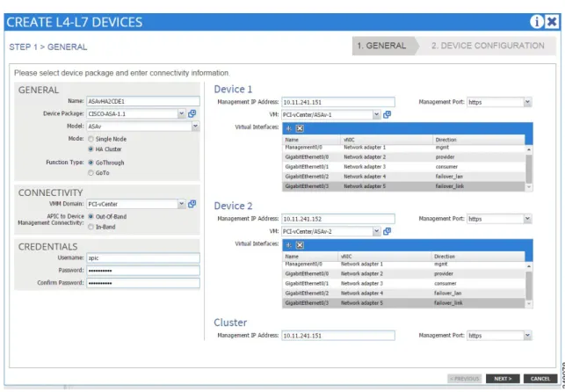Select GigabitEthernet0/1 row in Device 1
This screenshot has width=565, height=392.
tap(403, 167)
